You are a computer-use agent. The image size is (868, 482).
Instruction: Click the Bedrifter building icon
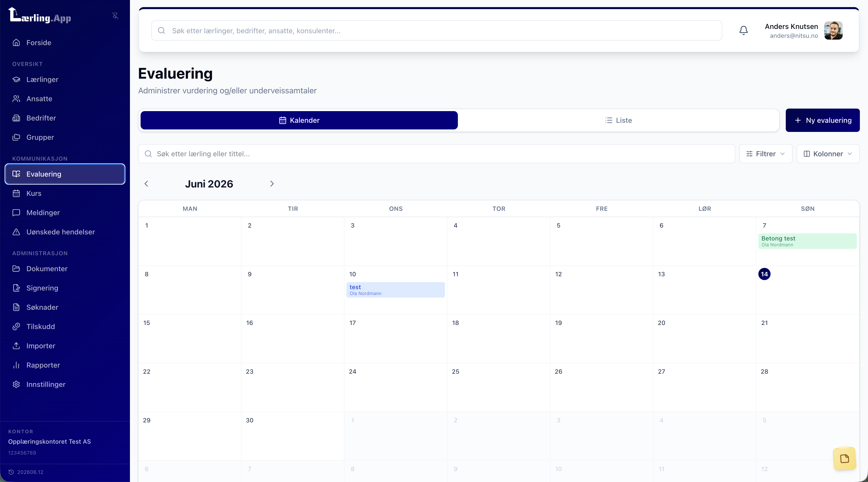click(x=16, y=118)
